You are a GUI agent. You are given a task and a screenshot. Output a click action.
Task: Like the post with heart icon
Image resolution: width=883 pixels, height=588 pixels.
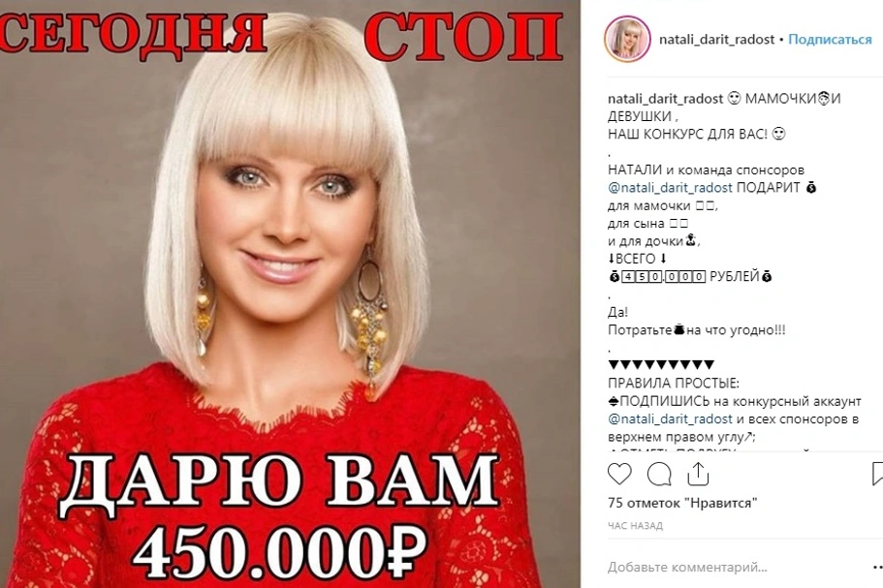click(x=619, y=474)
